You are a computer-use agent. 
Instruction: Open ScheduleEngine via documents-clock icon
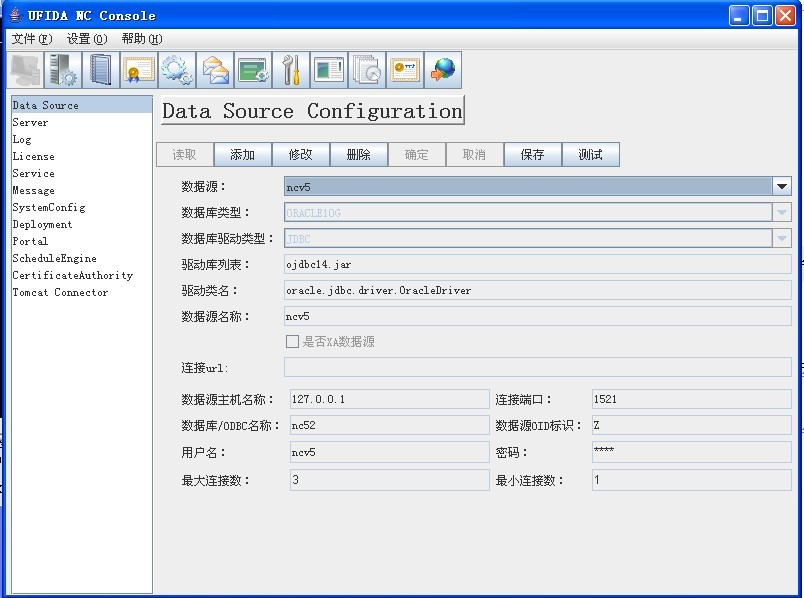pos(367,70)
